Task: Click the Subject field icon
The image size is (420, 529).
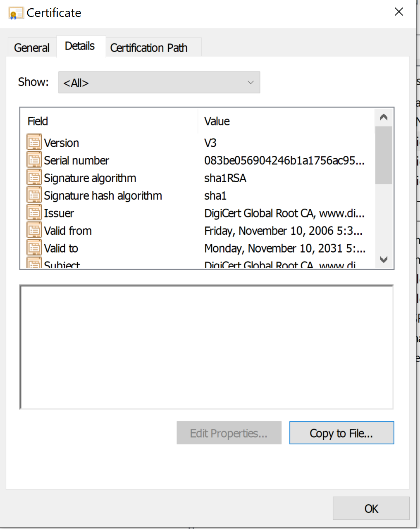Action: [34, 263]
